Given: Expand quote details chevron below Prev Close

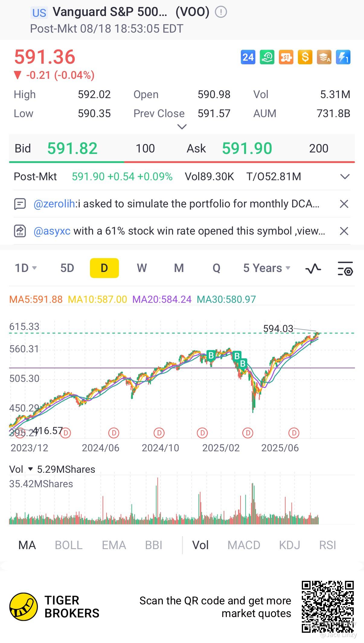Looking at the screenshot, I should (182, 127).
